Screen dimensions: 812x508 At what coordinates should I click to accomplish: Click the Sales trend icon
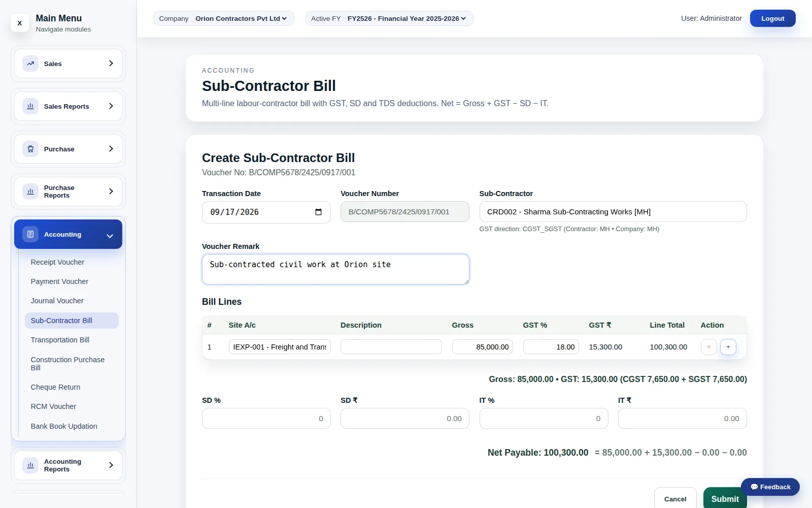point(30,63)
